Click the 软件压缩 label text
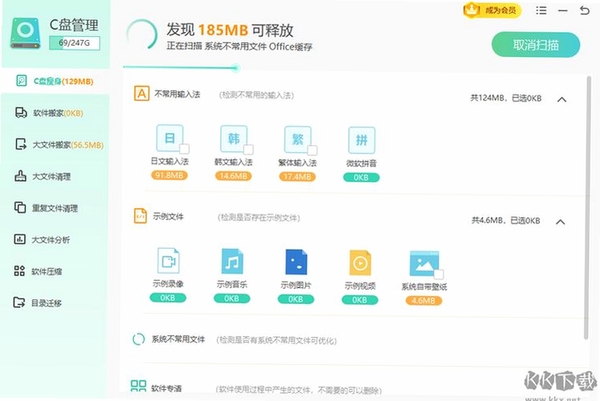The image size is (600, 401). pyautogui.click(x=46, y=271)
